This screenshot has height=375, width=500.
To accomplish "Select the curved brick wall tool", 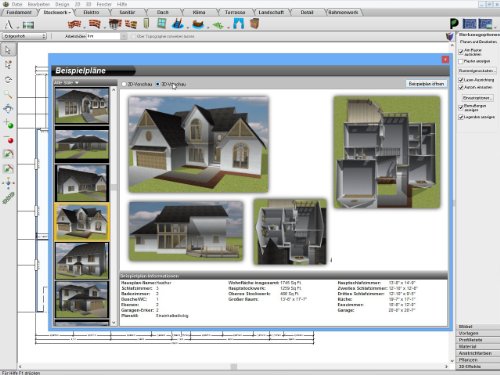I will (x=95, y=24).
